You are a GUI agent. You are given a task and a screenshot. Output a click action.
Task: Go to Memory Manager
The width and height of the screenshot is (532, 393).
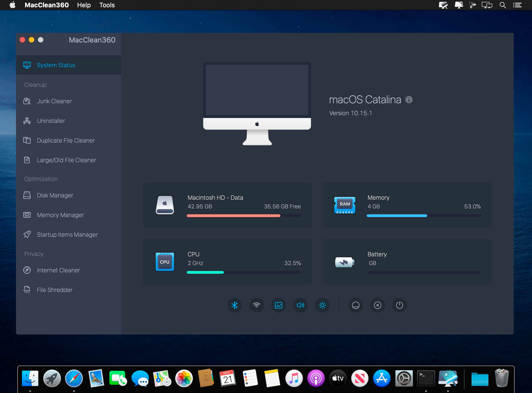pos(60,215)
